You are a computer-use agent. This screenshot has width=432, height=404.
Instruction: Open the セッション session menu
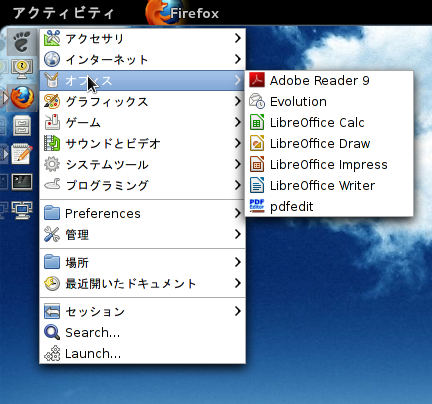(x=142, y=311)
